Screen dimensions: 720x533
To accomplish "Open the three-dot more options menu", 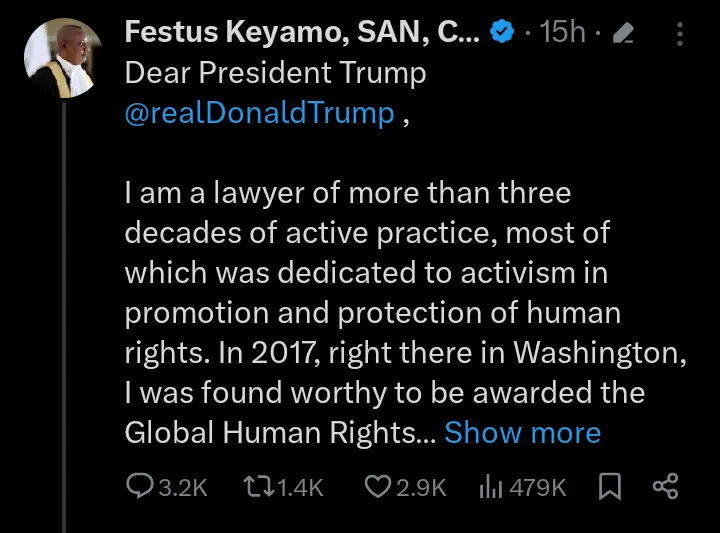I will click(x=680, y=34).
